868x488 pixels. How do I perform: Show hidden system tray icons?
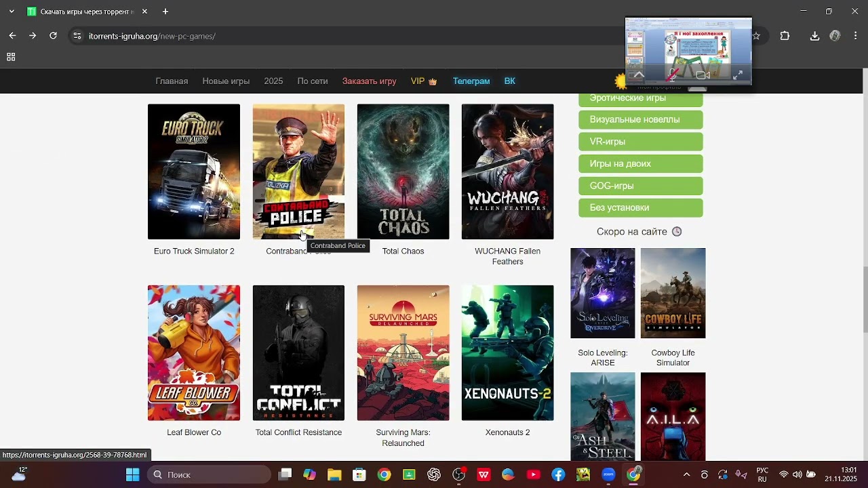click(686, 474)
